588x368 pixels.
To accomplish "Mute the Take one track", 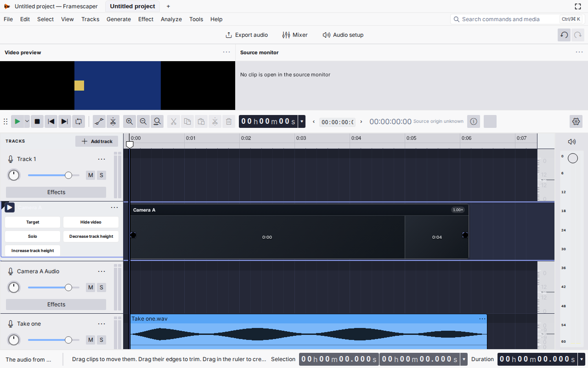I will (x=90, y=340).
